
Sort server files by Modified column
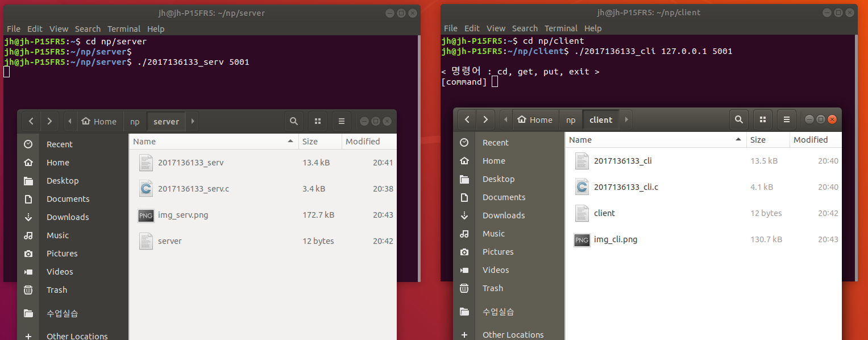coord(369,142)
